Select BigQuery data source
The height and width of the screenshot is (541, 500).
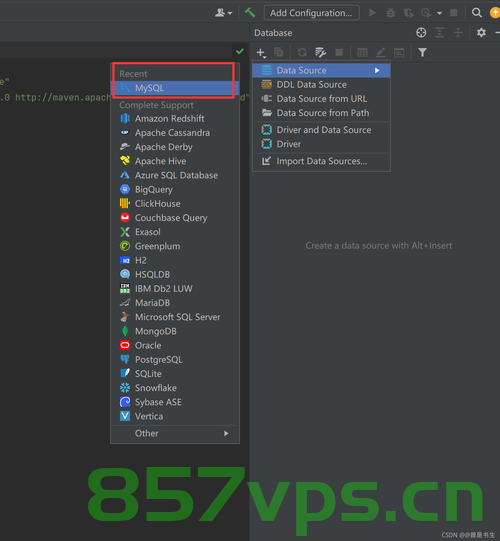pos(175,189)
